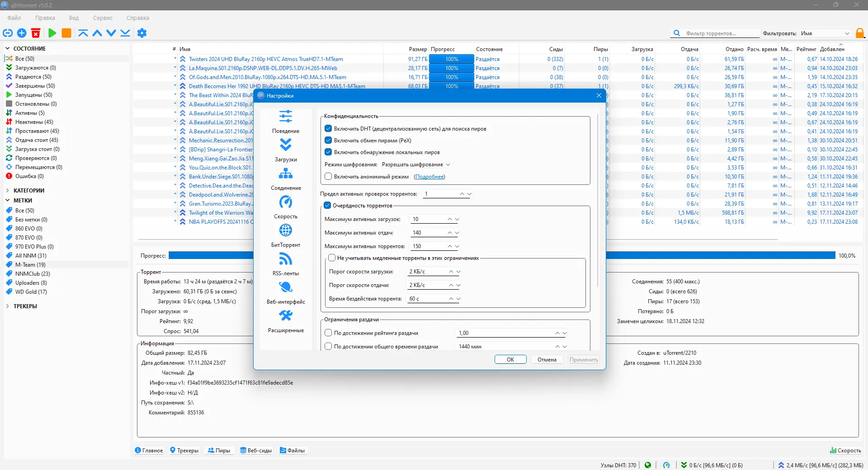This screenshot has width=868, height=470.
Task: Click the add torrent link toolbar icon
Action: tap(8, 33)
